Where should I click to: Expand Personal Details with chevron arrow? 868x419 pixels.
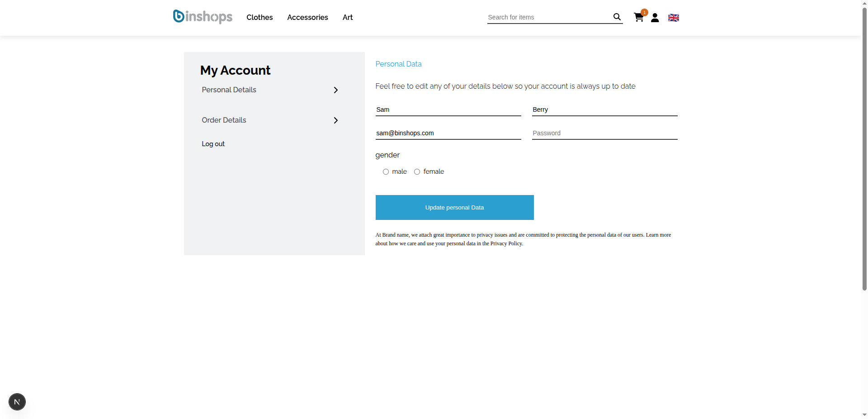coord(335,90)
